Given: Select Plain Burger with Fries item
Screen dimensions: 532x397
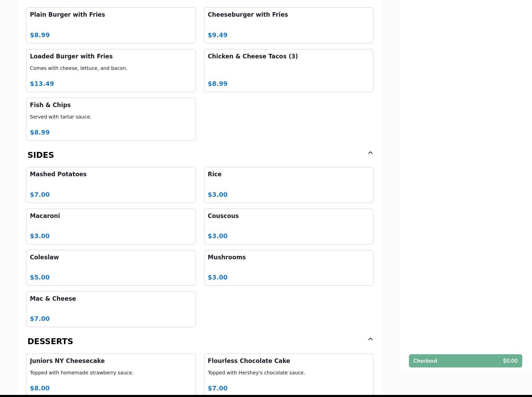Looking at the screenshot, I should [111, 25].
